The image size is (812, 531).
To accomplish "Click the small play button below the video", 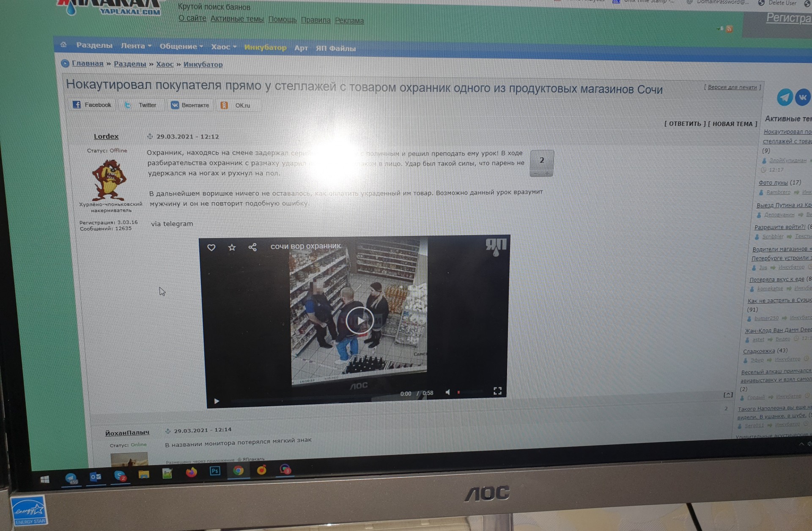I will [x=217, y=401].
